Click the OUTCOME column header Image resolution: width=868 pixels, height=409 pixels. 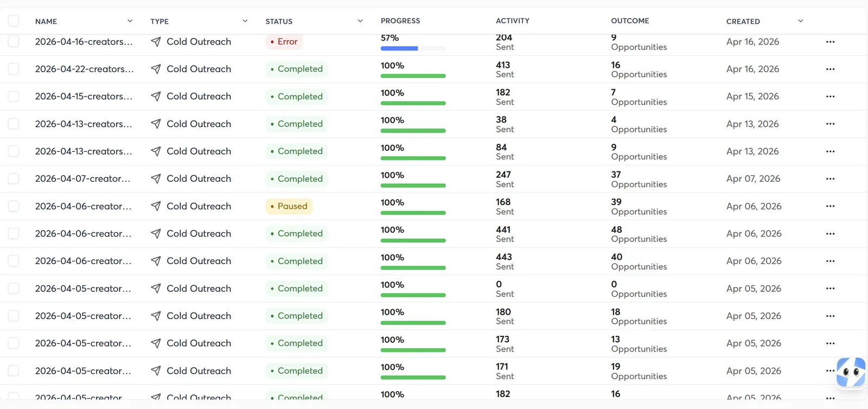pos(630,21)
